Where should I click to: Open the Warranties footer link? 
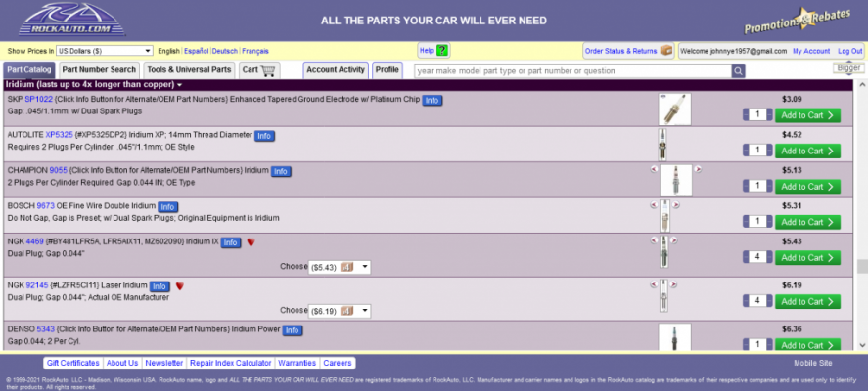tap(297, 363)
